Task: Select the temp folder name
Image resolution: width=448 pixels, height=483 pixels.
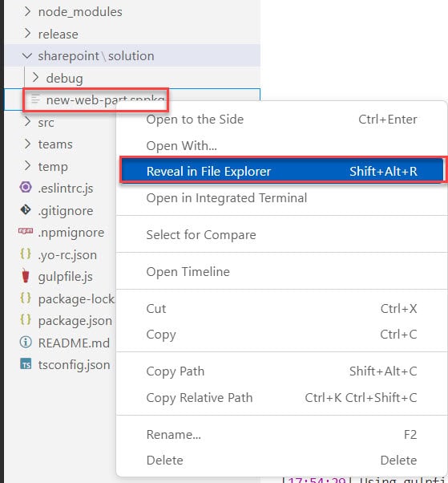Action: coord(53,167)
